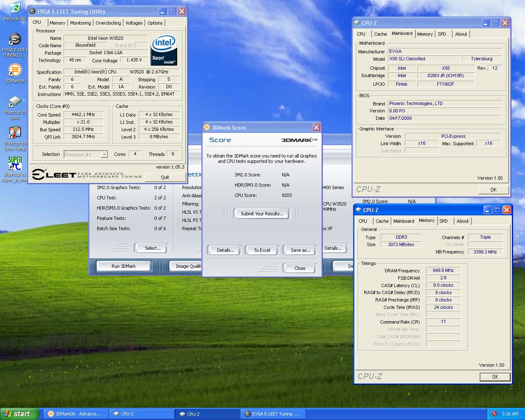The height and width of the screenshot is (420, 525).
Task: Switch to EVGA E-LEET Tuning taskbar item
Action: coord(273,414)
